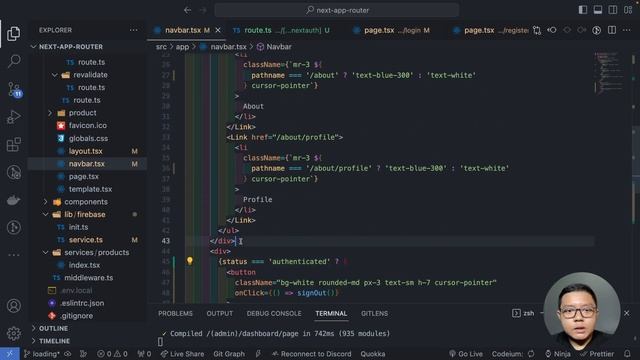The width and height of the screenshot is (640, 360).
Task: Switch to the page.tsx register tab
Action: 490,30
